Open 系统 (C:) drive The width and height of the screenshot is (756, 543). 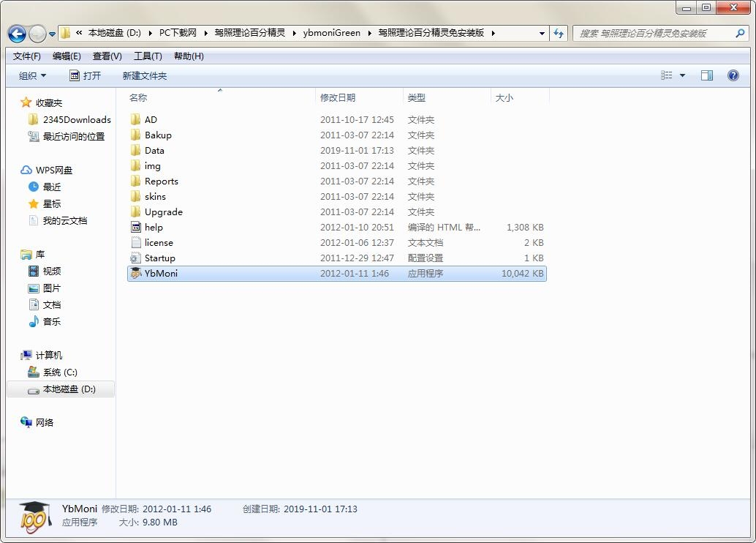(53, 372)
